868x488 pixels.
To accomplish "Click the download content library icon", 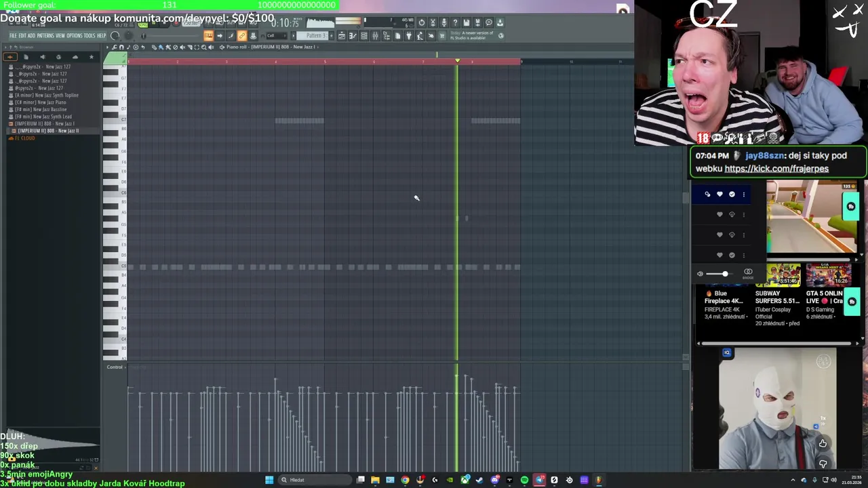I will (x=500, y=22).
